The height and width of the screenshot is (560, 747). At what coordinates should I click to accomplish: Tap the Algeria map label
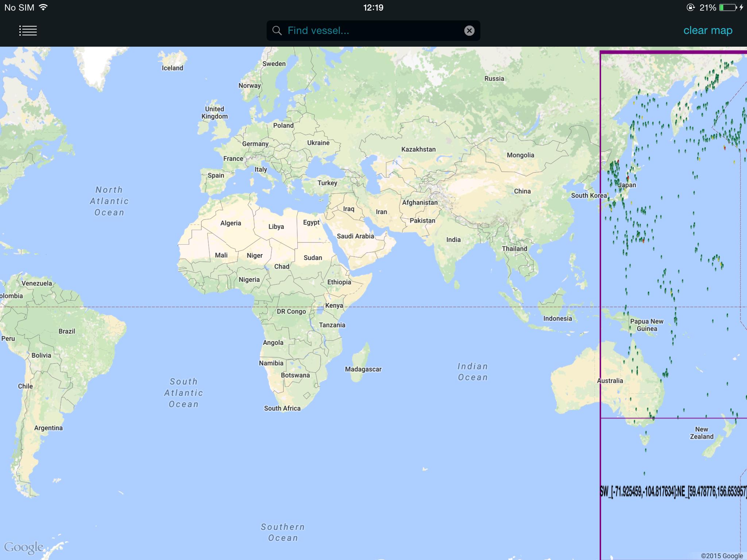point(231,223)
